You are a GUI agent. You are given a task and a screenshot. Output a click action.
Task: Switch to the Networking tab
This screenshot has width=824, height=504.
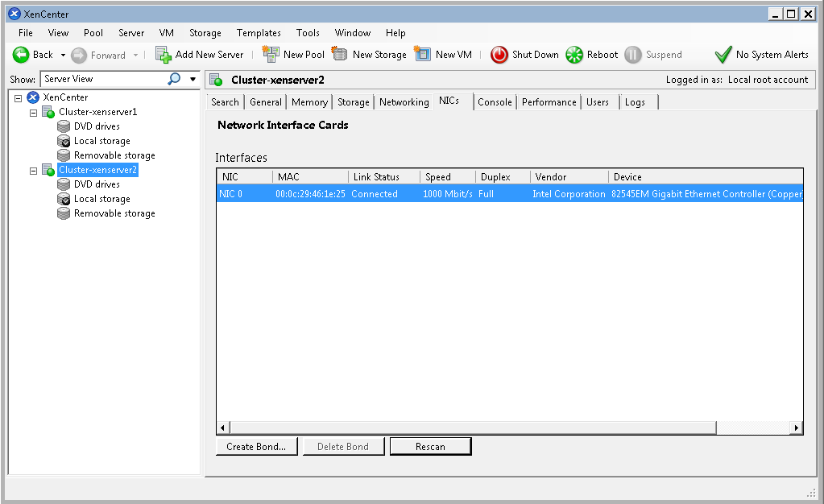tap(404, 102)
